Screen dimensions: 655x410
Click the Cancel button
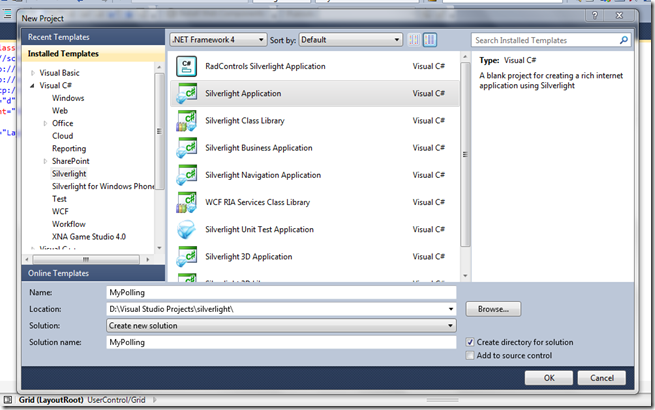[x=602, y=378]
